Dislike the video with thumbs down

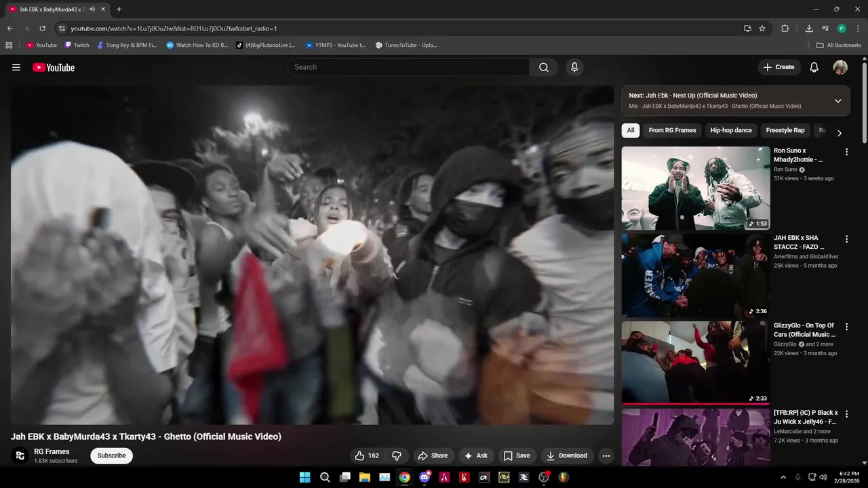(x=397, y=455)
